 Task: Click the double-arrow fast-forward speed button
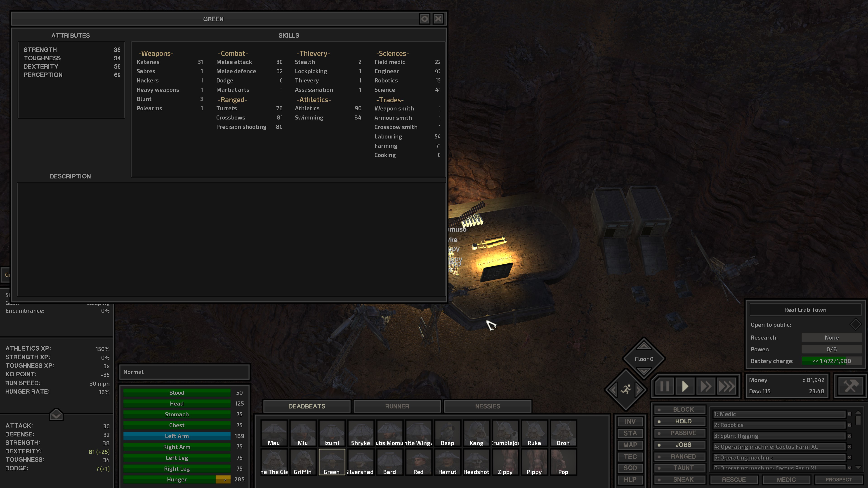[705, 386]
